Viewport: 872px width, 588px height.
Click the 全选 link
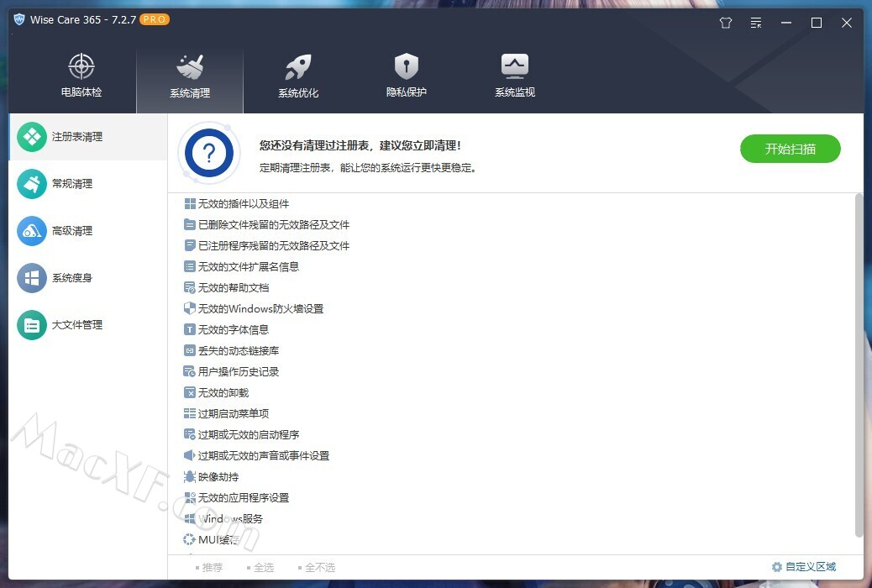pos(260,567)
